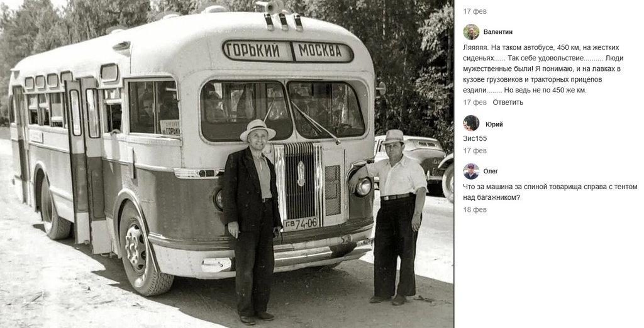Screen dimensions: 644x328
Task: Select Валентин's comment text about 450 км
Action: [x=543, y=68]
